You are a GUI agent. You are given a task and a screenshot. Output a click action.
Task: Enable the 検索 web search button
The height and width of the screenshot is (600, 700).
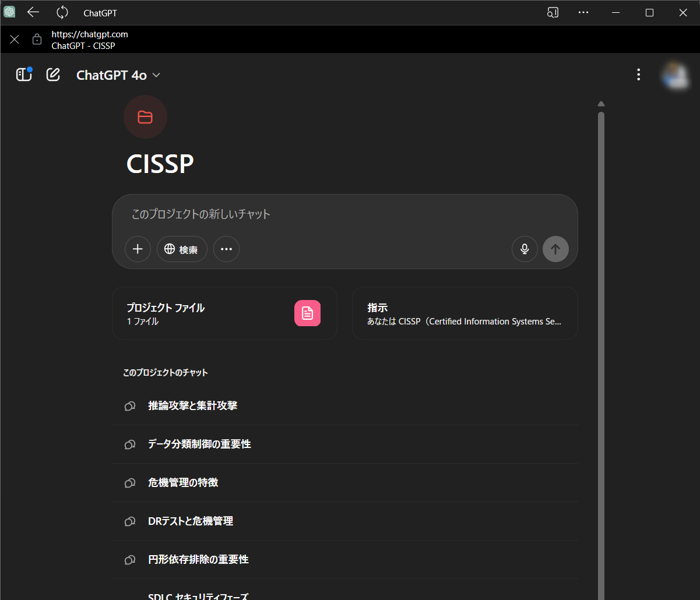click(x=182, y=249)
